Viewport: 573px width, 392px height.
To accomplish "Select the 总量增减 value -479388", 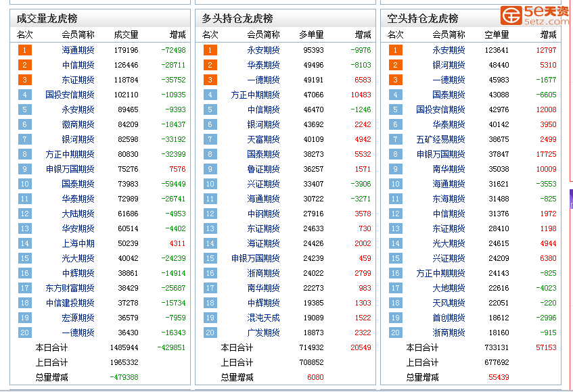I will click(124, 377).
